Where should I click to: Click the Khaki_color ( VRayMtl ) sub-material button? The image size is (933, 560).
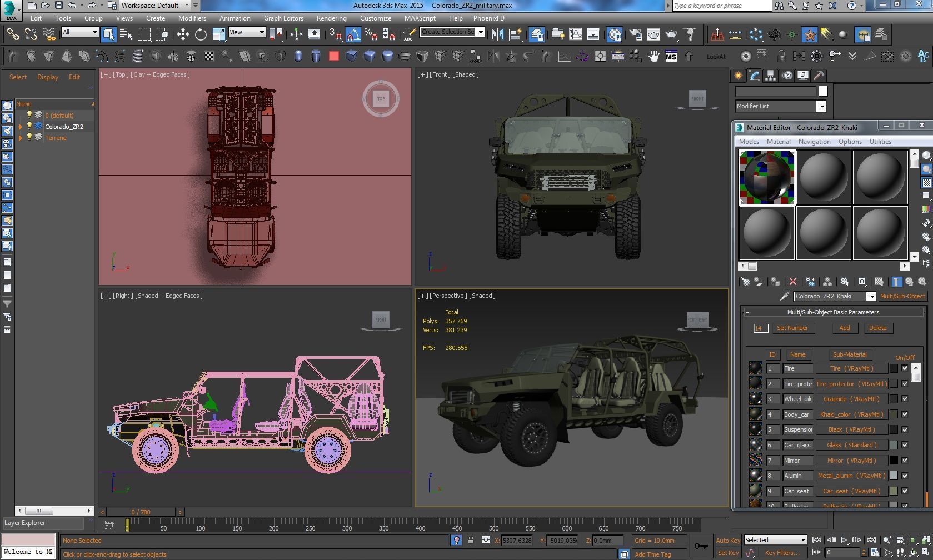point(851,414)
